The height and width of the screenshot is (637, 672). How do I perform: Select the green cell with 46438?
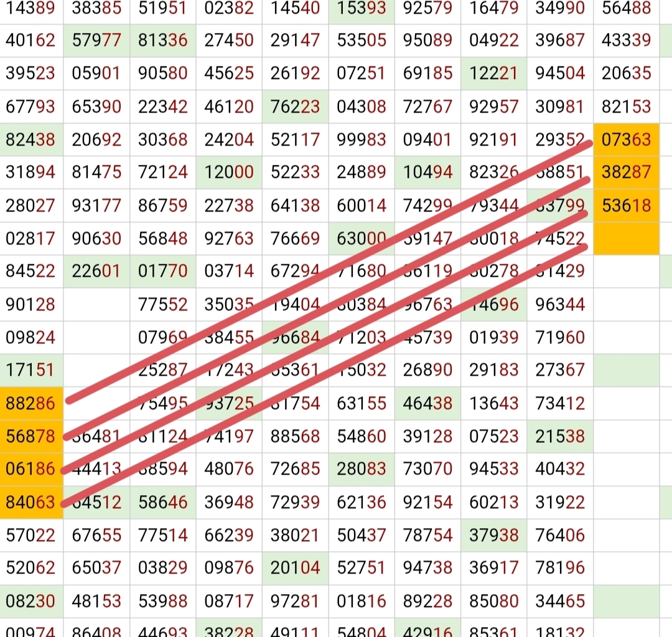point(427,404)
